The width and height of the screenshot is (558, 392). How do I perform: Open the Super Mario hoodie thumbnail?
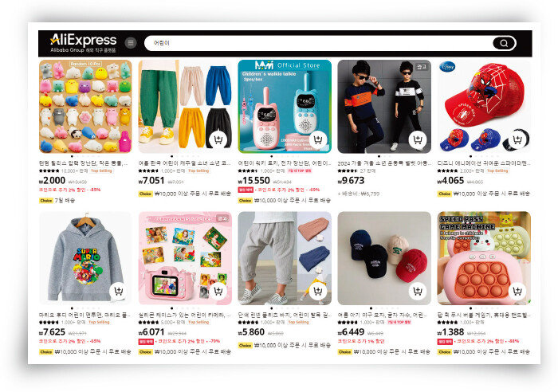(x=85, y=258)
